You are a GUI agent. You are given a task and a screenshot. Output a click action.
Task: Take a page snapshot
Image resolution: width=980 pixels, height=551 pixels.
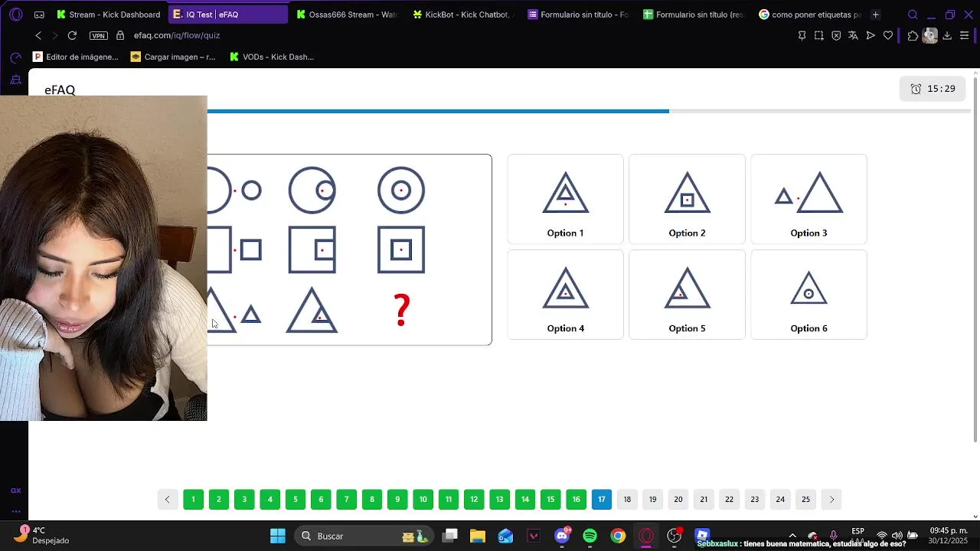tap(819, 35)
